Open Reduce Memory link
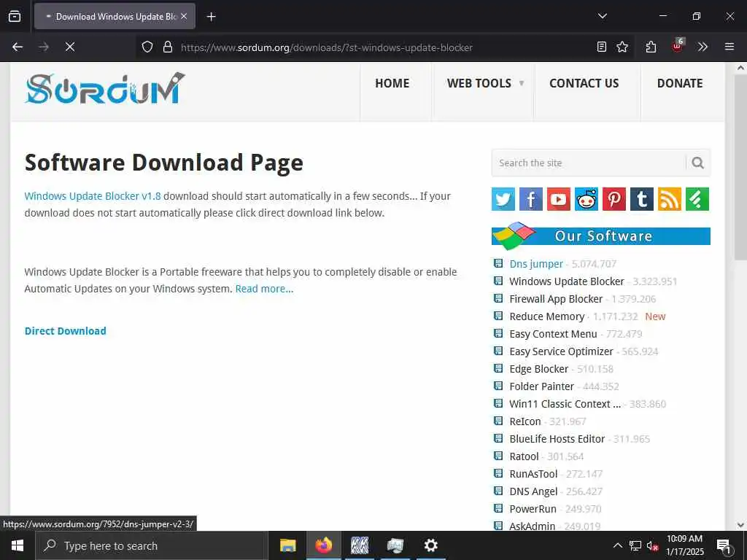 [546, 316]
